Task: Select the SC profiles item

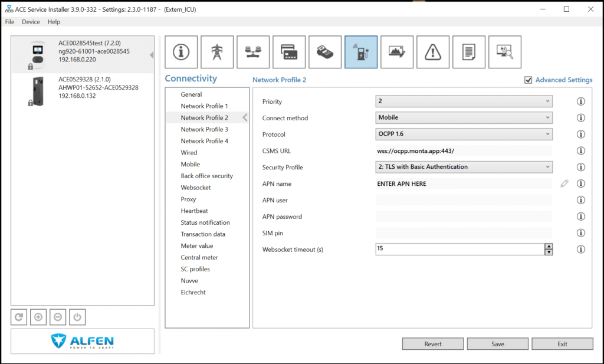Action: tap(195, 269)
